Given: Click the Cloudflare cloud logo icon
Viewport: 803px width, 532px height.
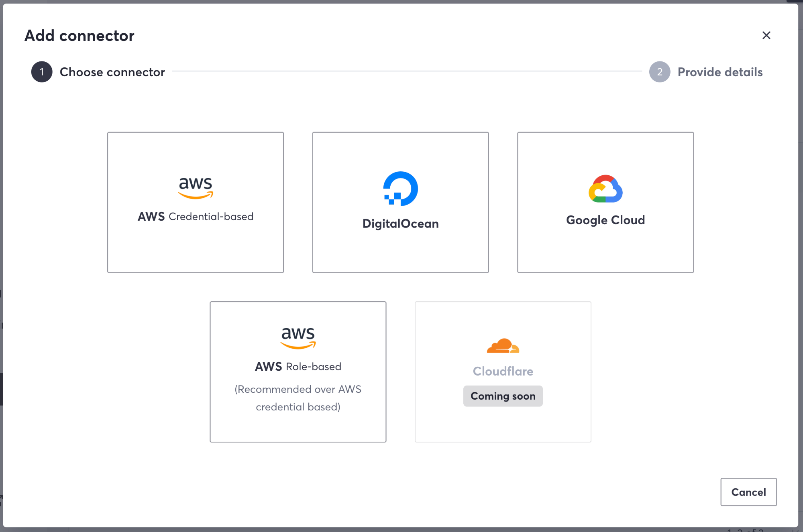Looking at the screenshot, I should (503, 345).
